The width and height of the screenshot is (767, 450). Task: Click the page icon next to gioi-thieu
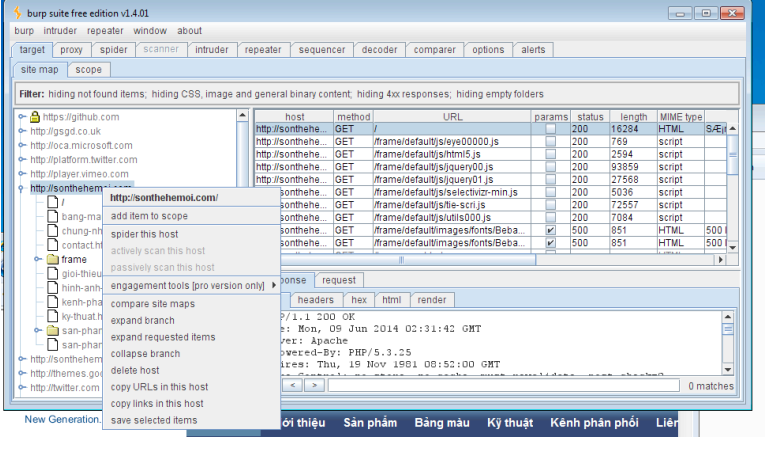tap(53, 273)
